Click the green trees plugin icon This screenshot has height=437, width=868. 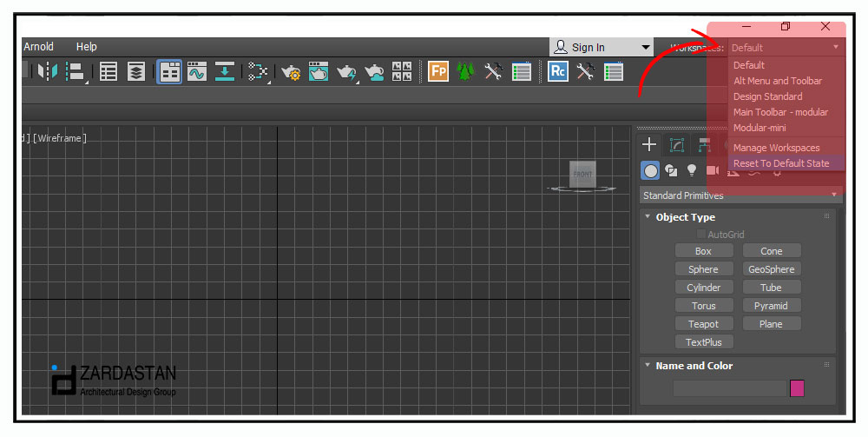tap(465, 72)
